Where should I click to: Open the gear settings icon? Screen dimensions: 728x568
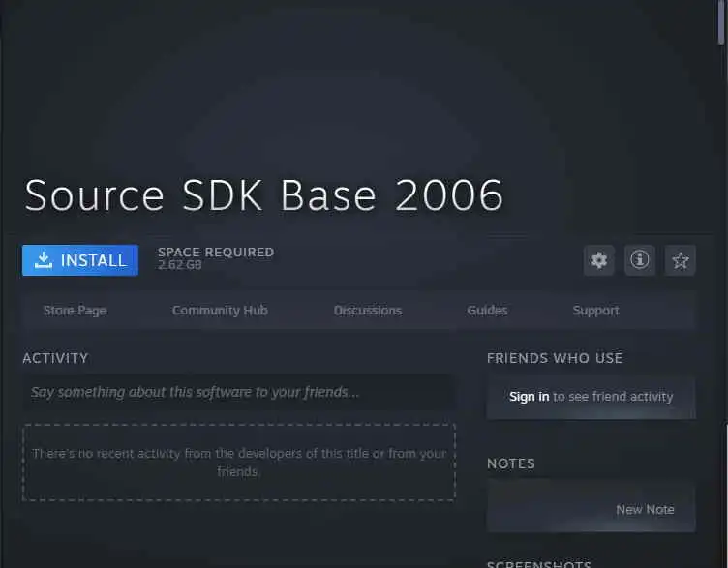pos(599,260)
